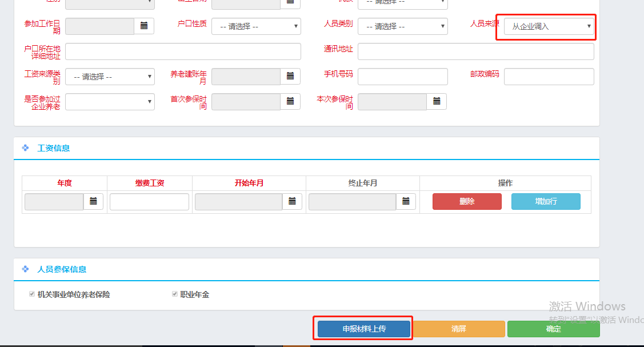
Task: Expand the 工资来源类别 dropdown
Action: (x=110, y=77)
